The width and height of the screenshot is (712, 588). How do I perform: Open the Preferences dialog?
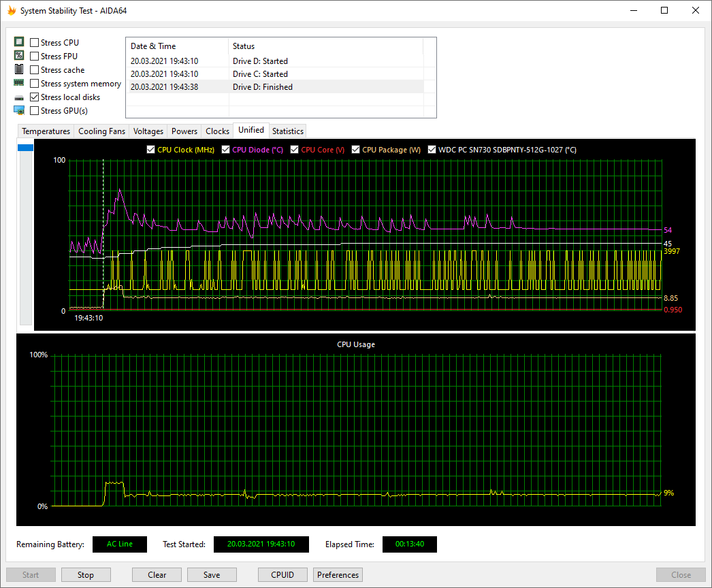pos(338,575)
